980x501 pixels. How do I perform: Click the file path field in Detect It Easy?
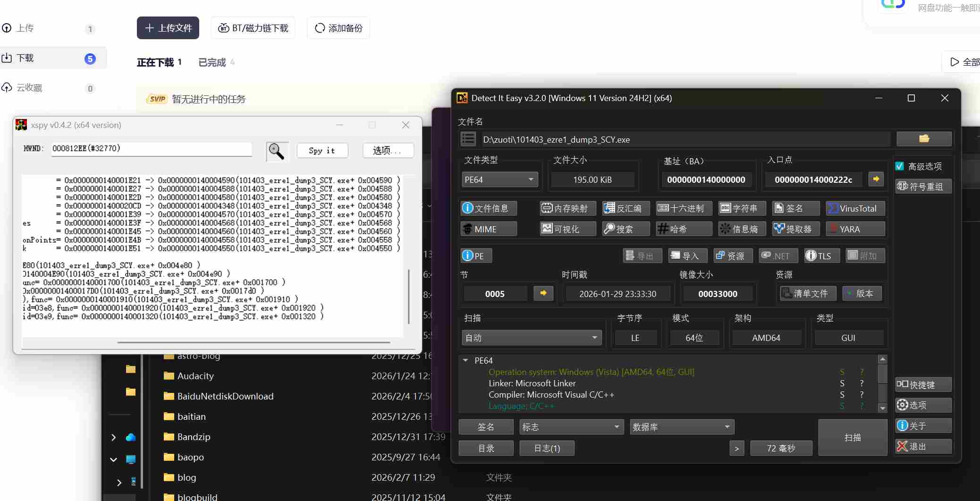686,139
